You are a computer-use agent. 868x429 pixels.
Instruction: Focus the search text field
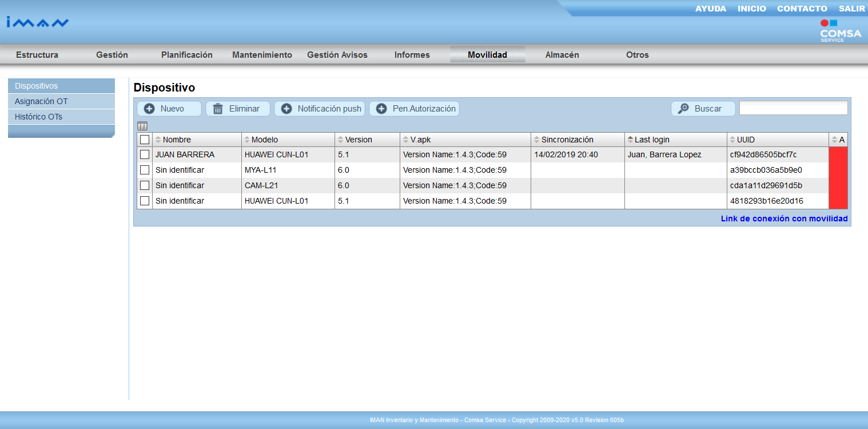(x=793, y=108)
